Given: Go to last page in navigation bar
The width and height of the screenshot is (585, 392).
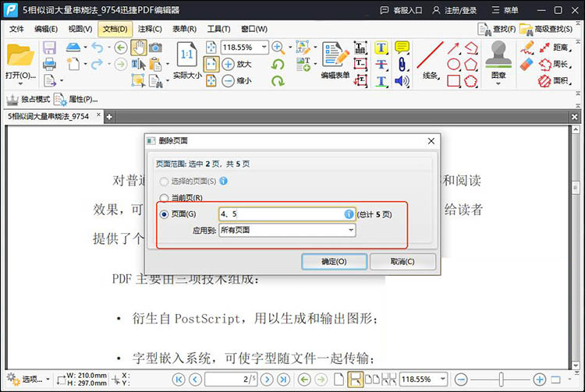Looking at the screenshot, I should pyautogui.click(x=283, y=380).
